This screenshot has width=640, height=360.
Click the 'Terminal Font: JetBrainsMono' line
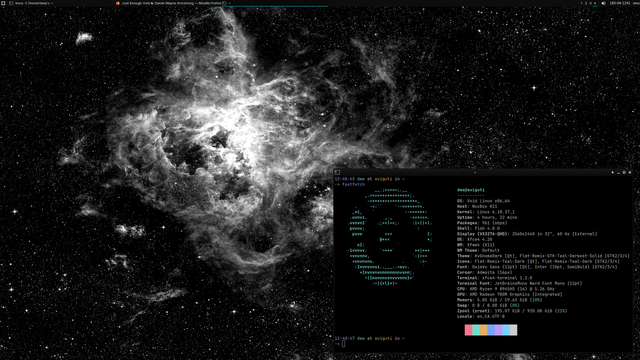click(519, 283)
